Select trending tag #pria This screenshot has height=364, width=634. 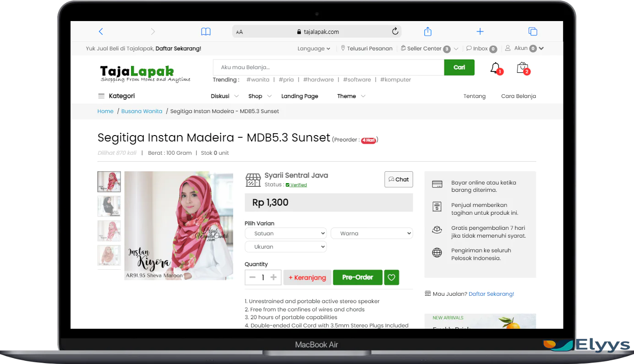pos(286,80)
